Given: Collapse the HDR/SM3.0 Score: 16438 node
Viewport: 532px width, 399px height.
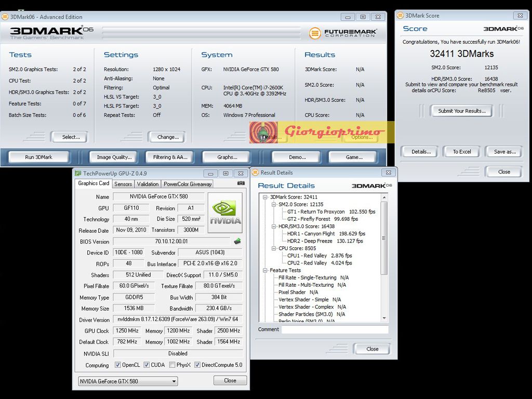Looking at the screenshot, I should pos(274,227).
